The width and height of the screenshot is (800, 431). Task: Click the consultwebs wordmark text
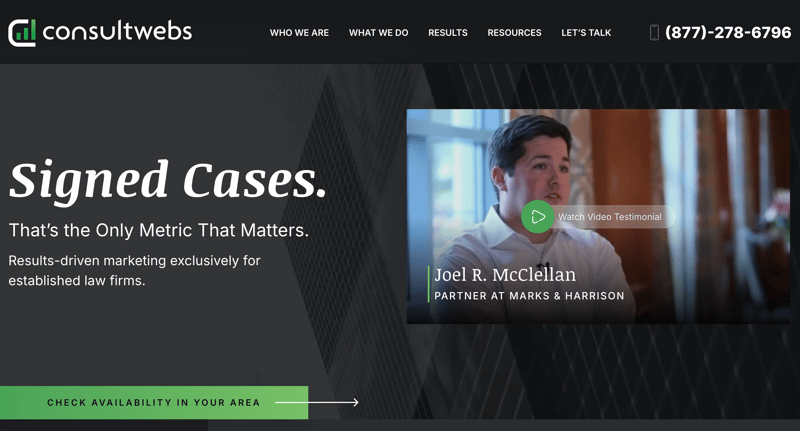117,32
